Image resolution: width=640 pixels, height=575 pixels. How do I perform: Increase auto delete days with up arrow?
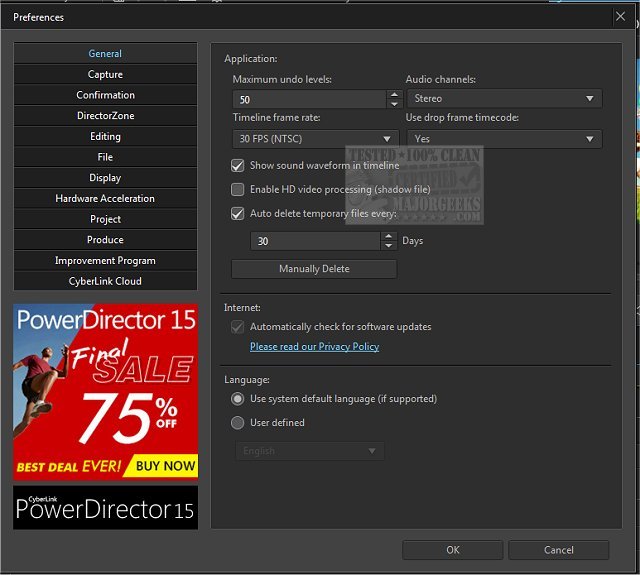click(388, 236)
